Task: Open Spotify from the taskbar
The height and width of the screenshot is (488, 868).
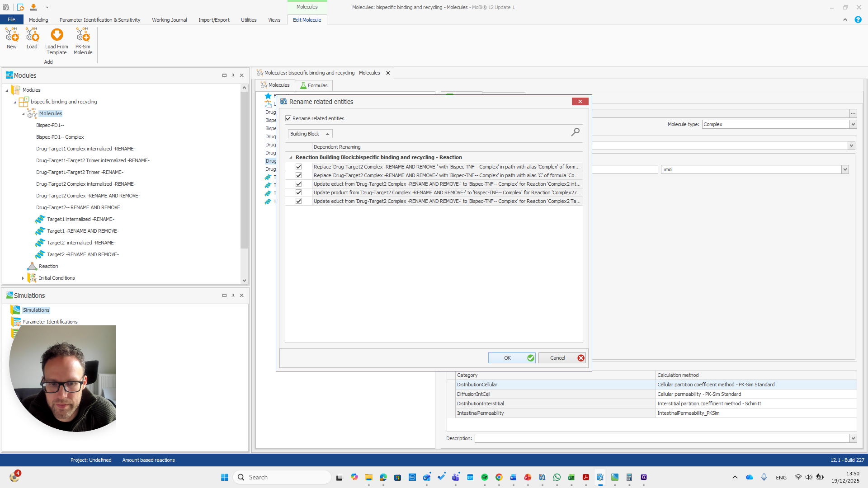Action: coord(485,477)
